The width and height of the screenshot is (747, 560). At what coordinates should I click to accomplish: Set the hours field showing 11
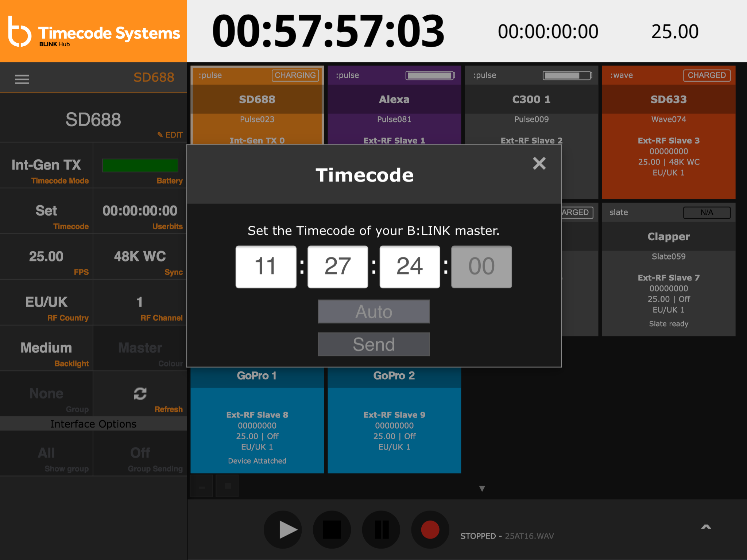click(x=266, y=267)
